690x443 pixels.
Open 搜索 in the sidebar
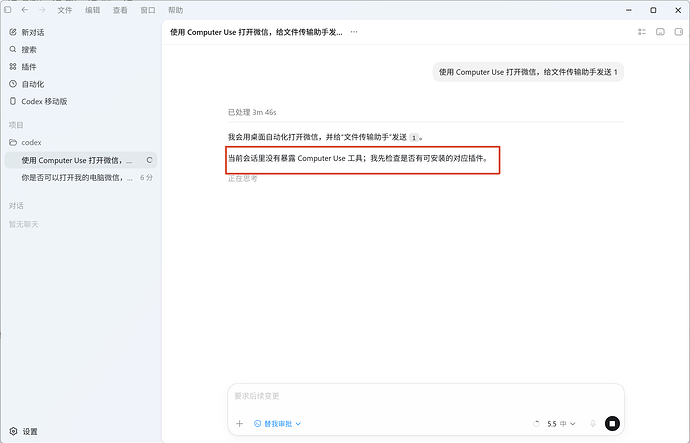tap(81, 50)
